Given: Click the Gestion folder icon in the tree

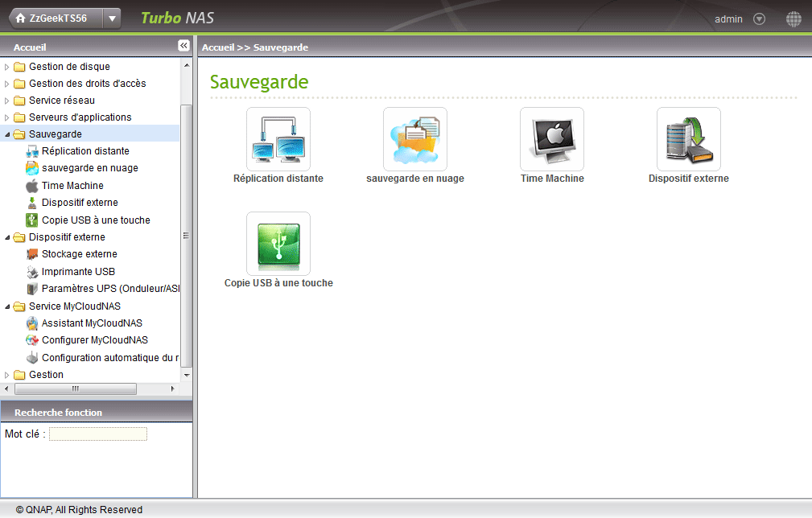Looking at the screenshot, I should [19, 375].
